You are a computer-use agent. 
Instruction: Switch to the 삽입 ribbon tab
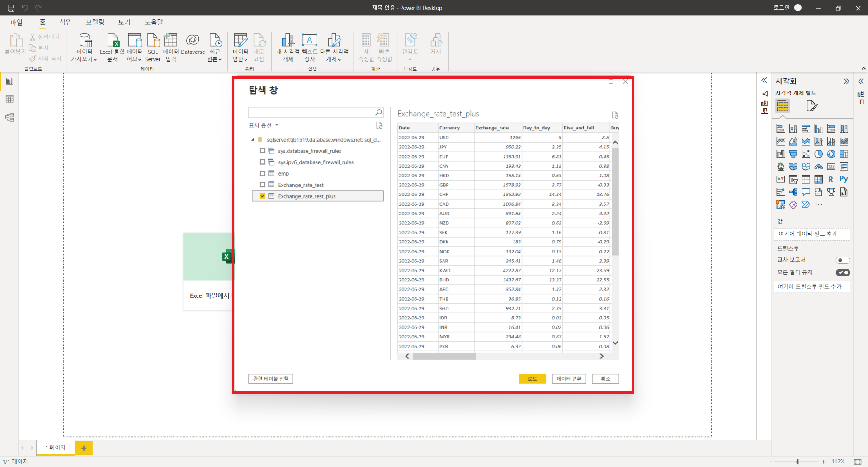pyautogui.click(x=66, y=22)
